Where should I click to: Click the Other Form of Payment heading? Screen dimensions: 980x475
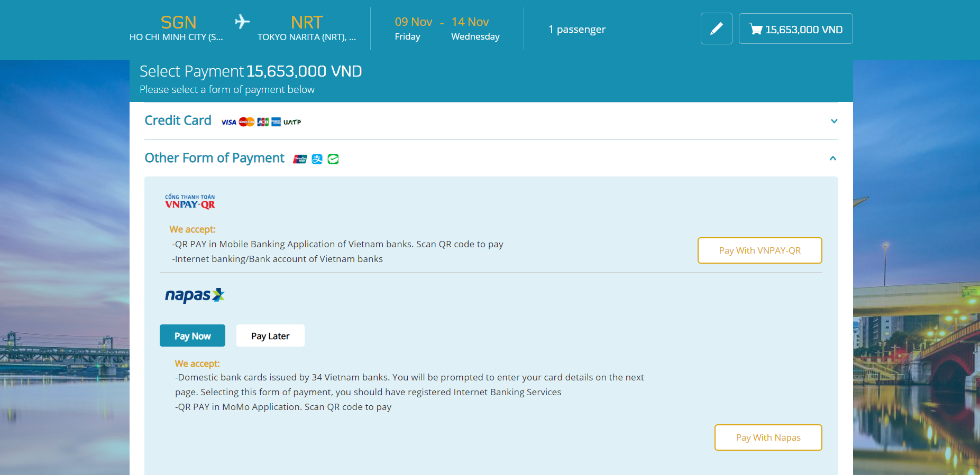pyautogui.click(x=214, y=158)
